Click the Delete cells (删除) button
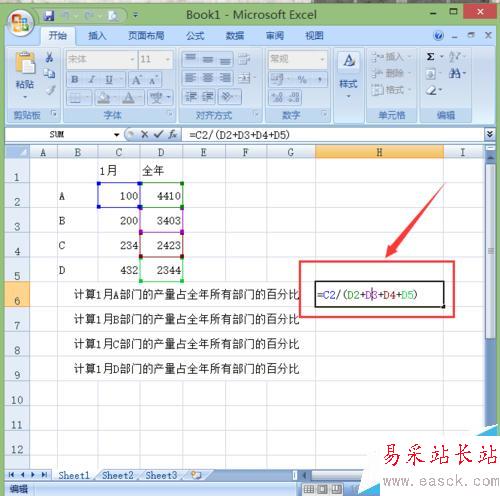 tap(390, 73)
